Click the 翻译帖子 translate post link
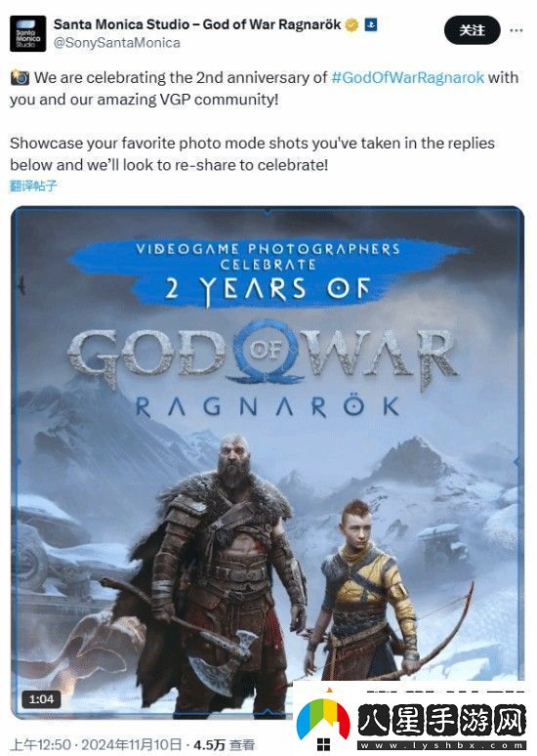 (33, 186)
